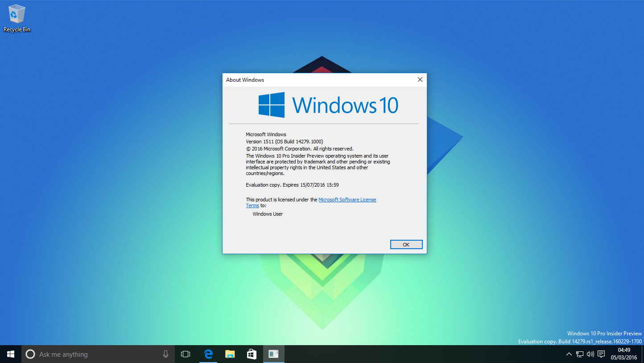Screen dimensions: 644x363
Task: Open the Start menu
Action: tap(11, 354)
